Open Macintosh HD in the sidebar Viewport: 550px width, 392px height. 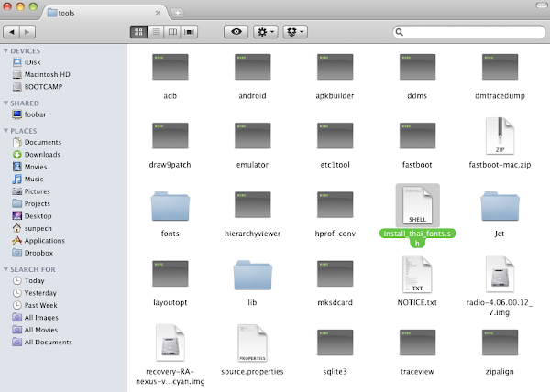(x=41, y=74)
